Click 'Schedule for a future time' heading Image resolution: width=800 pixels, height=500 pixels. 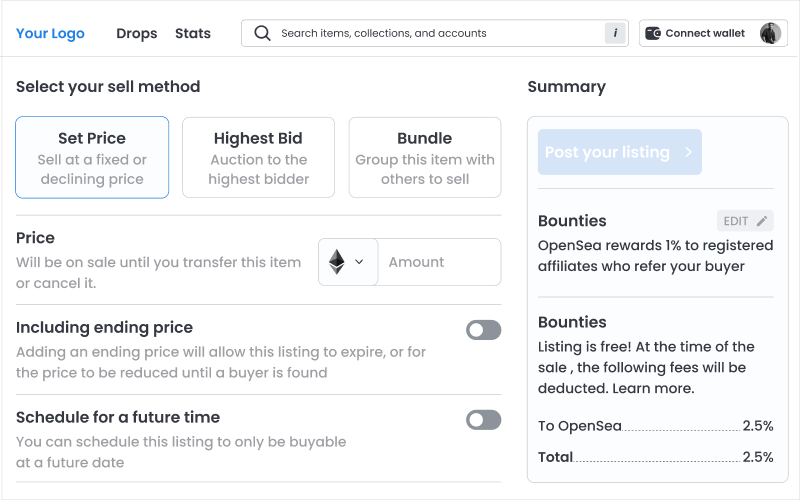[118, 417]
